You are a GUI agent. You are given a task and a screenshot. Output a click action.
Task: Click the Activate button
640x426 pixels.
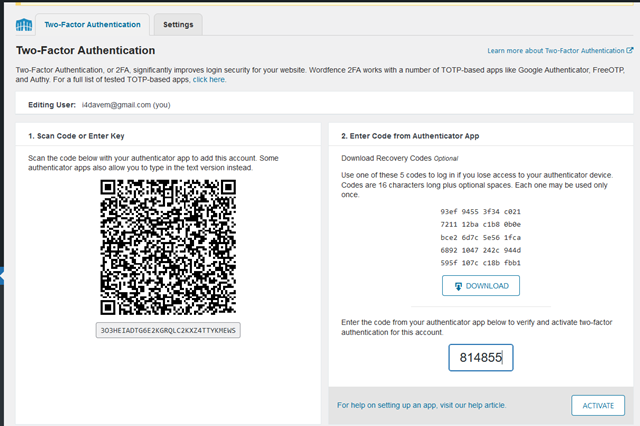click(598, 406)
